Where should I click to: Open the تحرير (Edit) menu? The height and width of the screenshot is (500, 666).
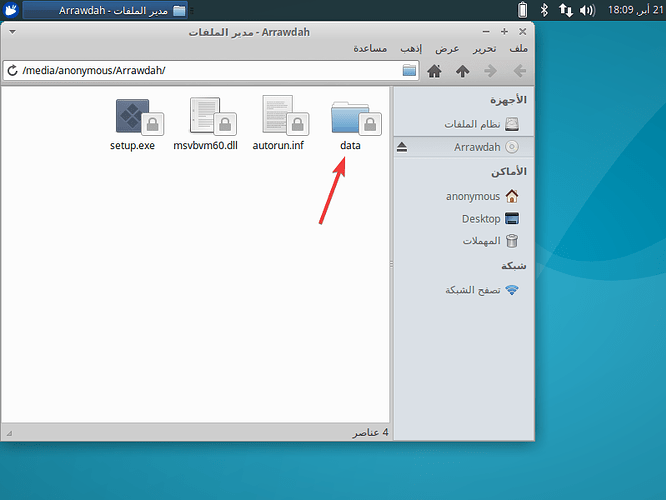pos(485,48)
